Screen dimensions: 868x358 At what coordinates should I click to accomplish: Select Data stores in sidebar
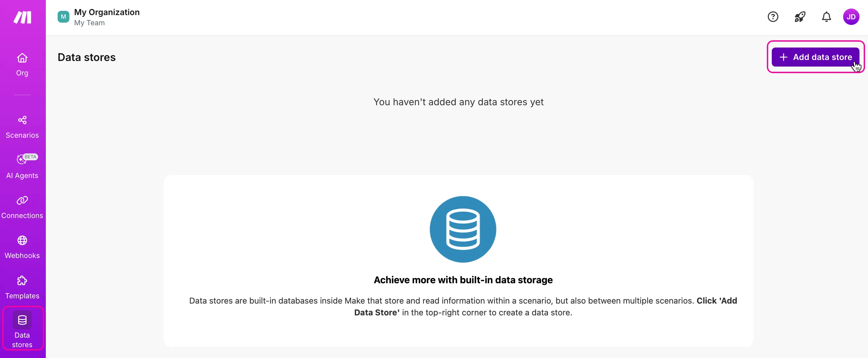coord(23,328)
